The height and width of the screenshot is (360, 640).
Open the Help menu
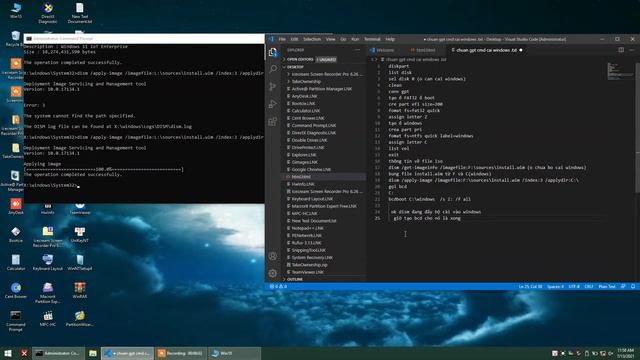(x=390, y=39)
